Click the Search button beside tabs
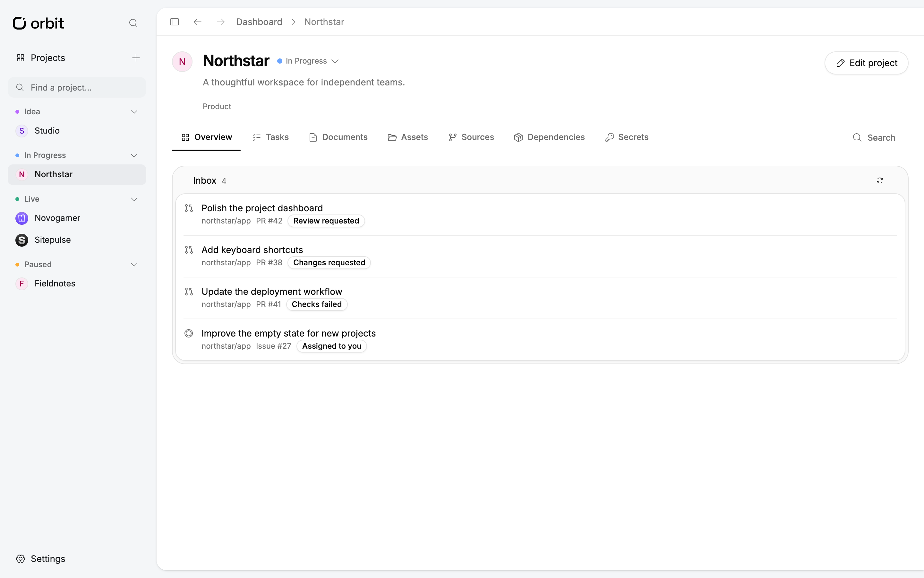Viewport: 924px width, 578px height. (x=874, y=138)
